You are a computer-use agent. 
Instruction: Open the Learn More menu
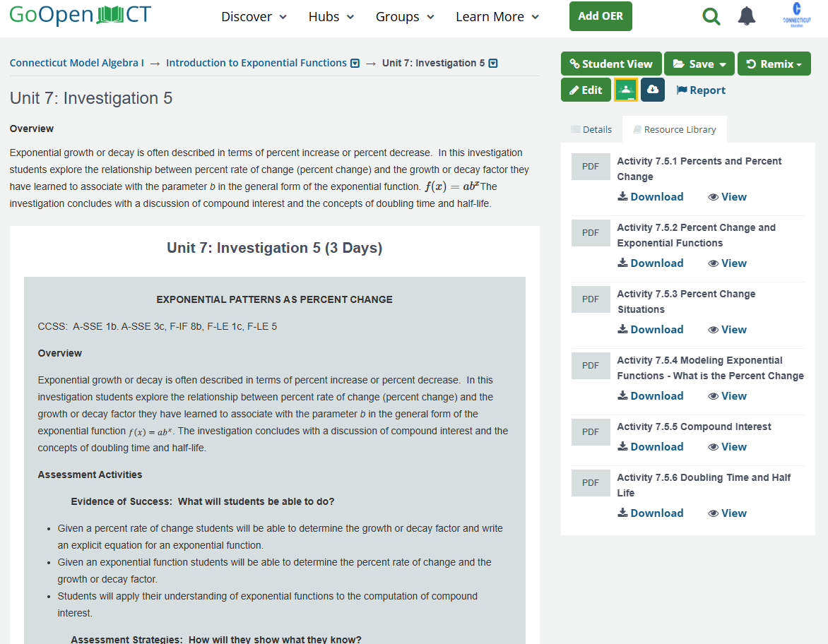(x=497, y=17)
